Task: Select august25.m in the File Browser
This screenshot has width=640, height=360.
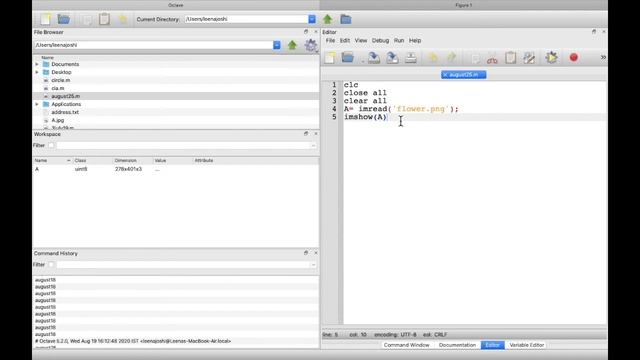Action: point(65,96)
